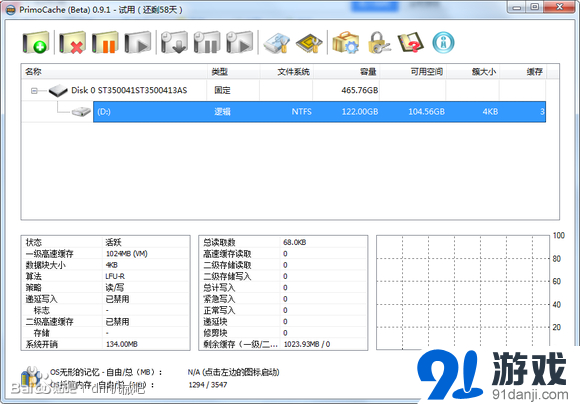The height and width of the screenshot is (404, 580).
Task: Open the About info round blue icon
Action: (x=443, y=43)
